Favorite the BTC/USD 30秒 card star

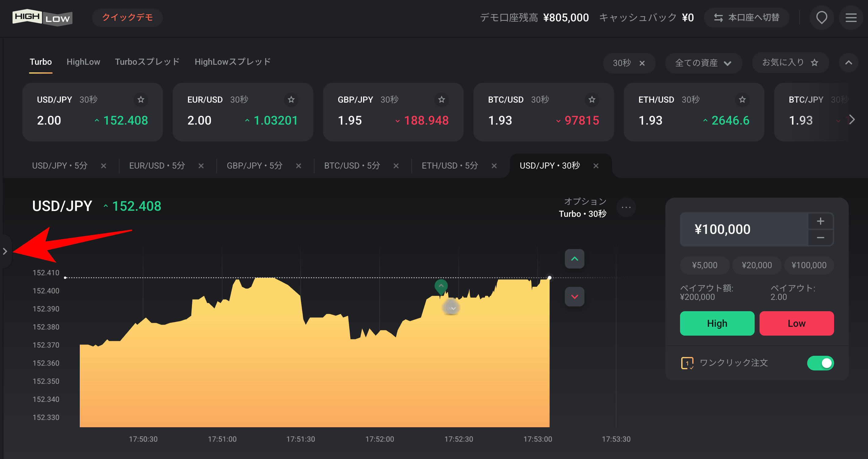[592, 100]
